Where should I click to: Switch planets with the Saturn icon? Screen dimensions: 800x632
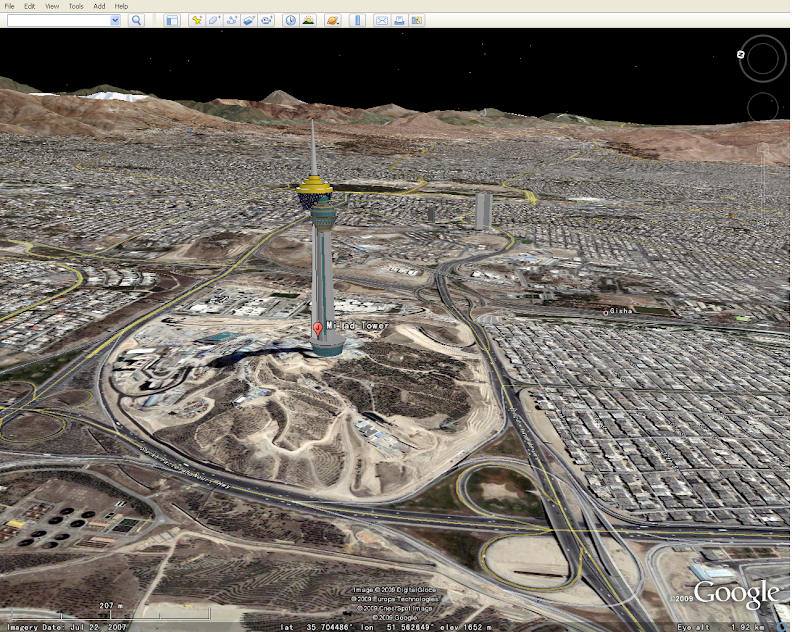[x=333, y=20]
